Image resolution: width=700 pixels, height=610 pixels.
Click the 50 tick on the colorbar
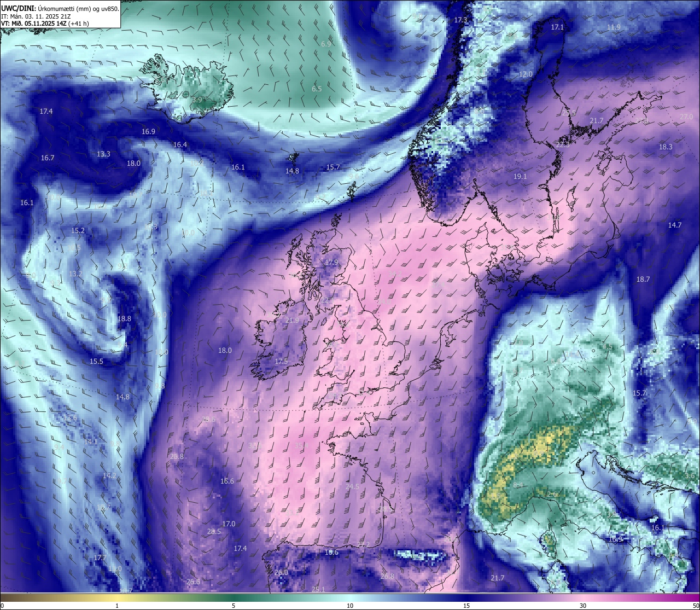click(696, 606)
